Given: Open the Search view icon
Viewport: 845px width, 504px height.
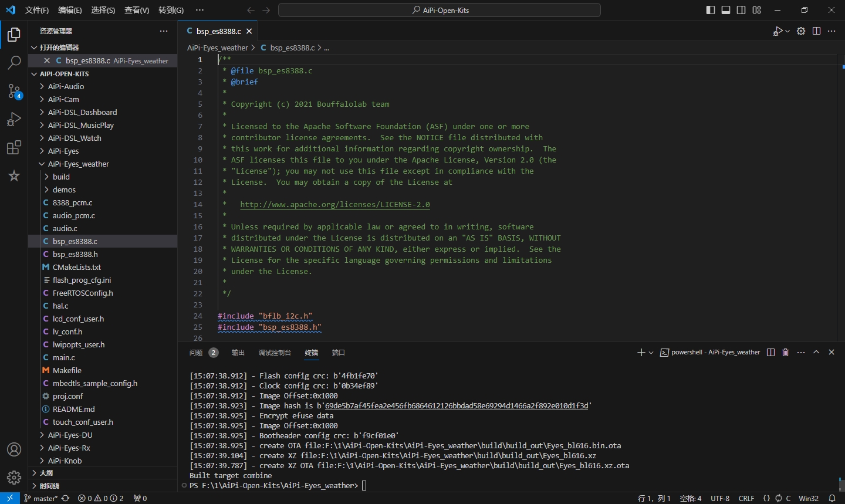Looking at the screenshot, I should [14, 63].
